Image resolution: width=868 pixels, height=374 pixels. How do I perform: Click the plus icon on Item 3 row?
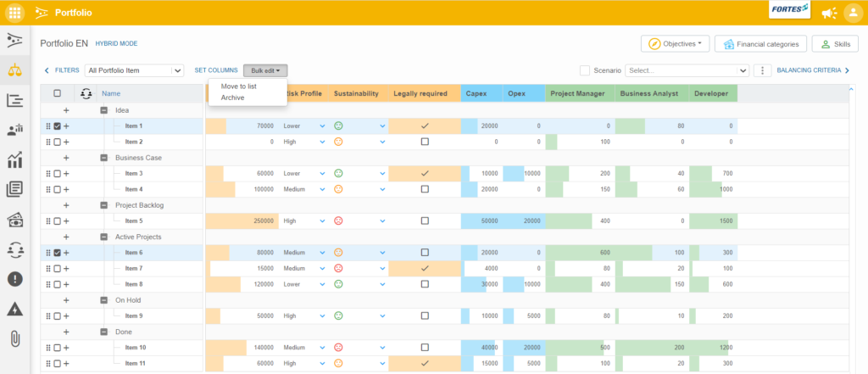(66, 173)
